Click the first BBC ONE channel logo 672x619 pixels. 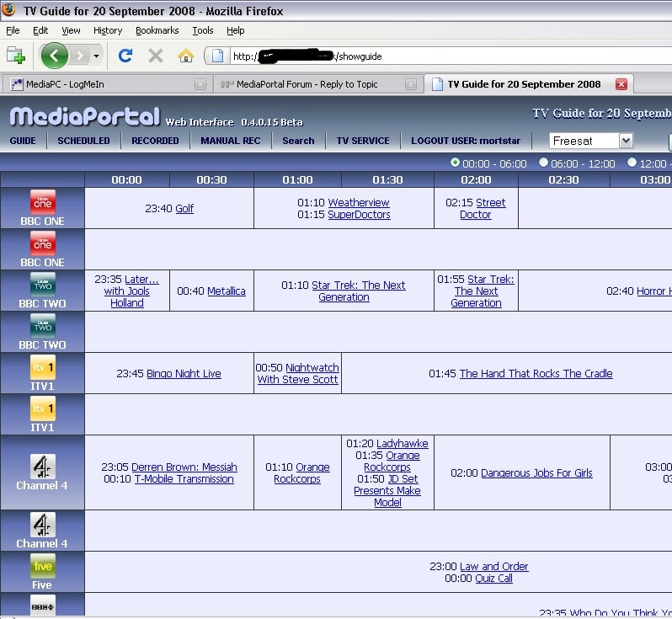(42, 202)
